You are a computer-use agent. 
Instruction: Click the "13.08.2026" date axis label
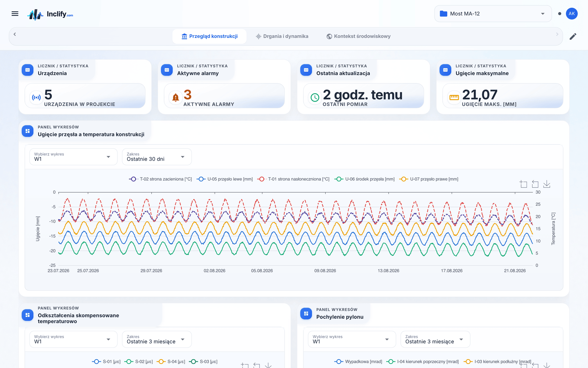[388, 270]
